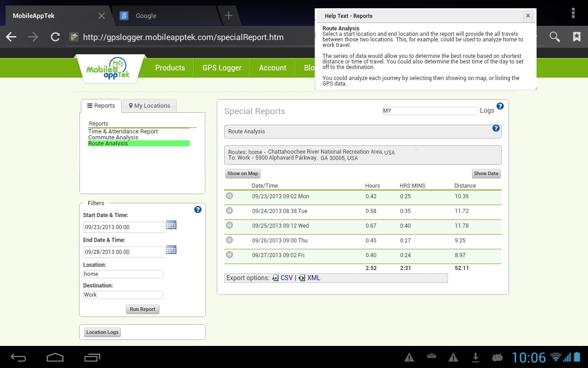Close the Help Text popup
The height and width of the screenshot is (368, 588).
point(528,16)
